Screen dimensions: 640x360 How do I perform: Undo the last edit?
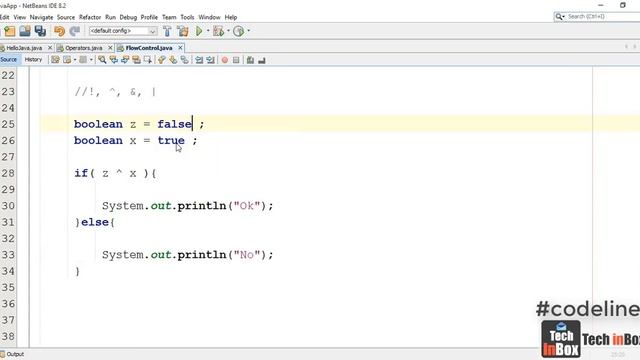(x=60, y=31)
